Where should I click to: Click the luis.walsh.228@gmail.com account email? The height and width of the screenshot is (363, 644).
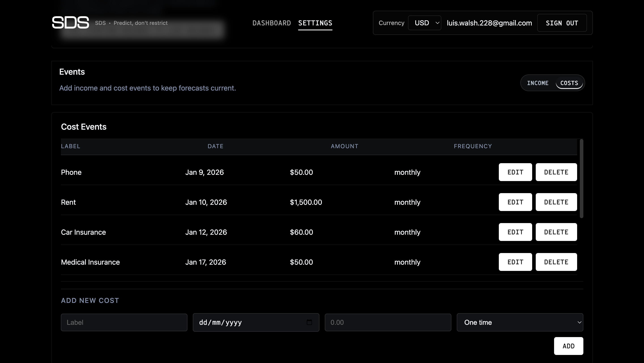(x=489, y=23)
